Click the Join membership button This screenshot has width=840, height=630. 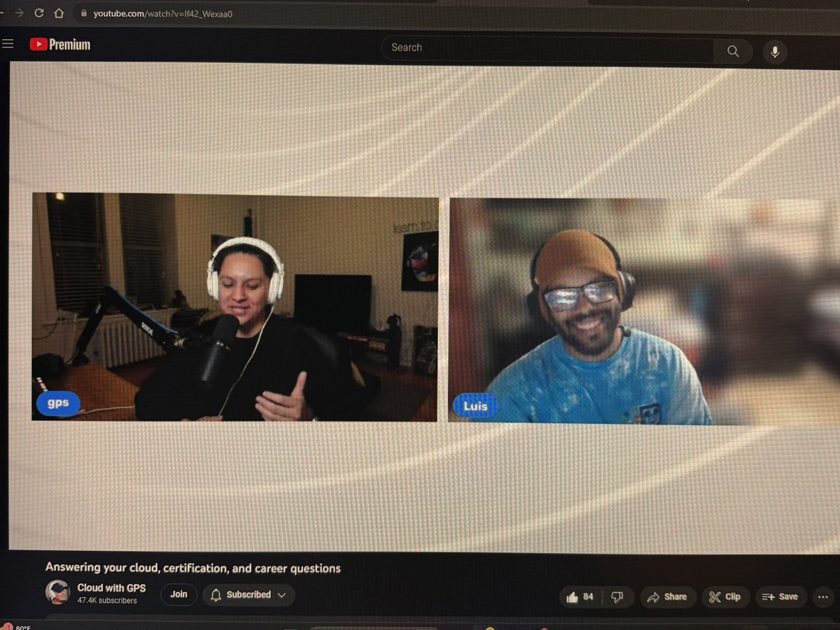pos(178,594)
